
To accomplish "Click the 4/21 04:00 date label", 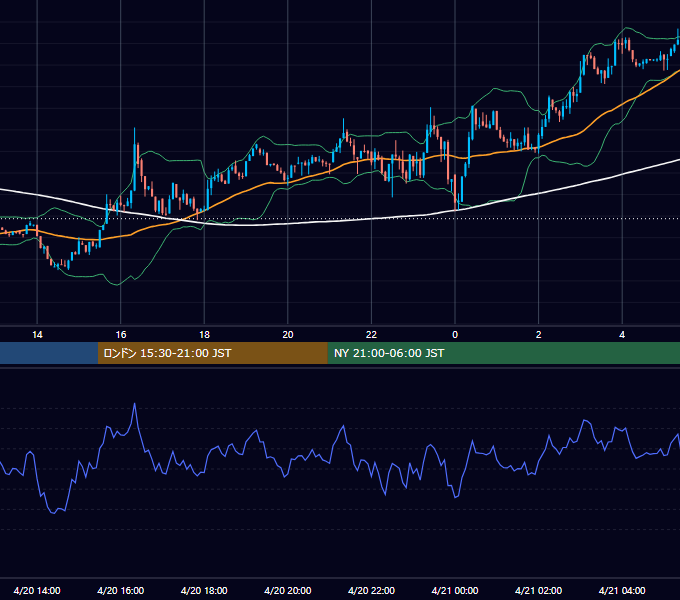I will (622, 590).
